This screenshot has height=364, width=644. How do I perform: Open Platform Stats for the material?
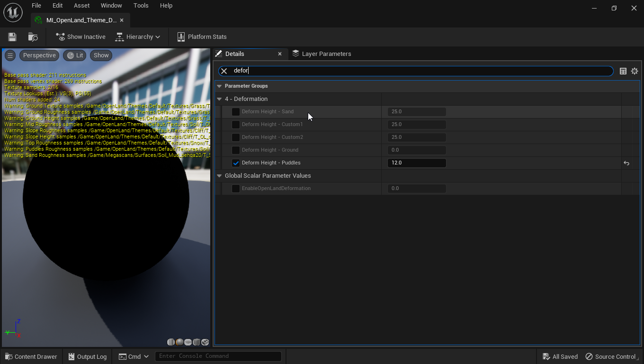(201, 36)
